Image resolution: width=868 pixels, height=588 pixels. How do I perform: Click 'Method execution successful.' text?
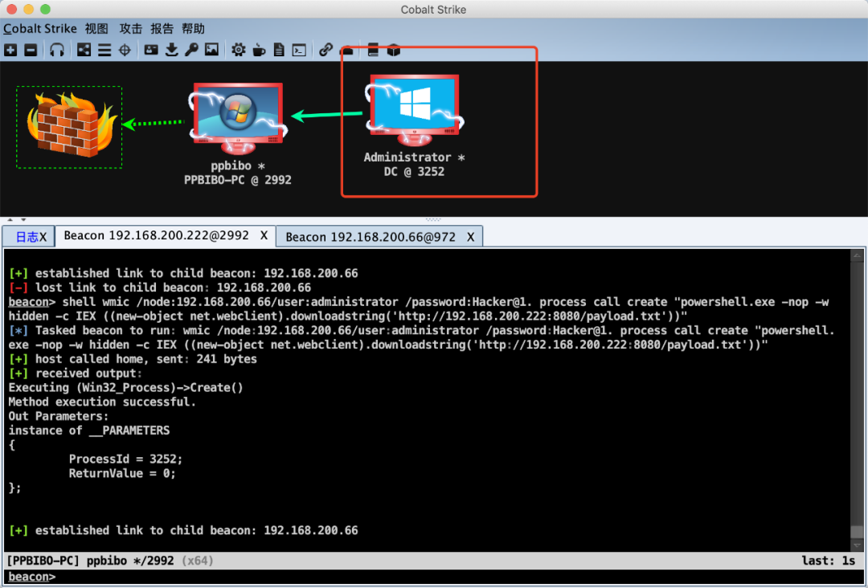[102, 402]
